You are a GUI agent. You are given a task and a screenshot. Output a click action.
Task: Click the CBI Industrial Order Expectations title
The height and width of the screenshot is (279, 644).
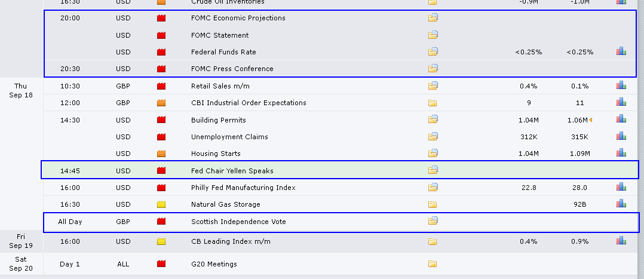249,103
